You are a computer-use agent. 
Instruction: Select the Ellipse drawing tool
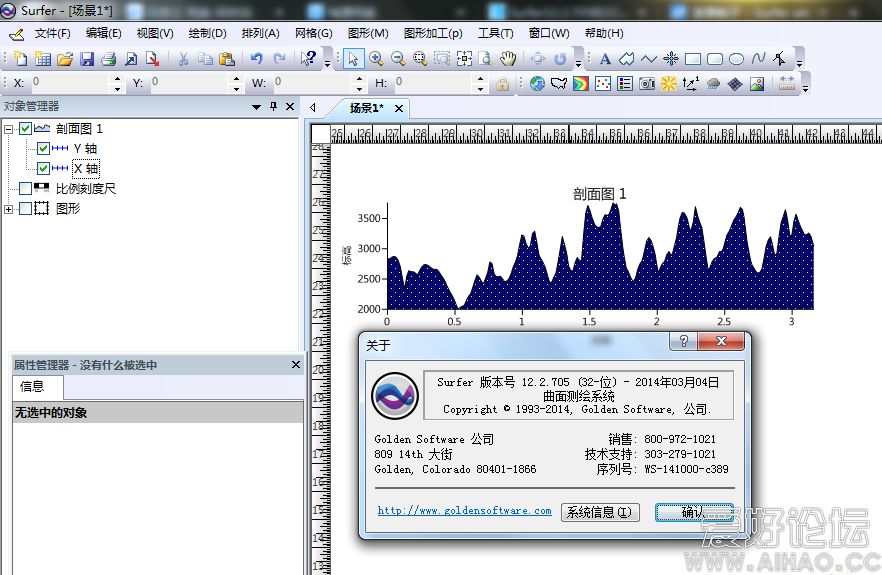(736, 59)
